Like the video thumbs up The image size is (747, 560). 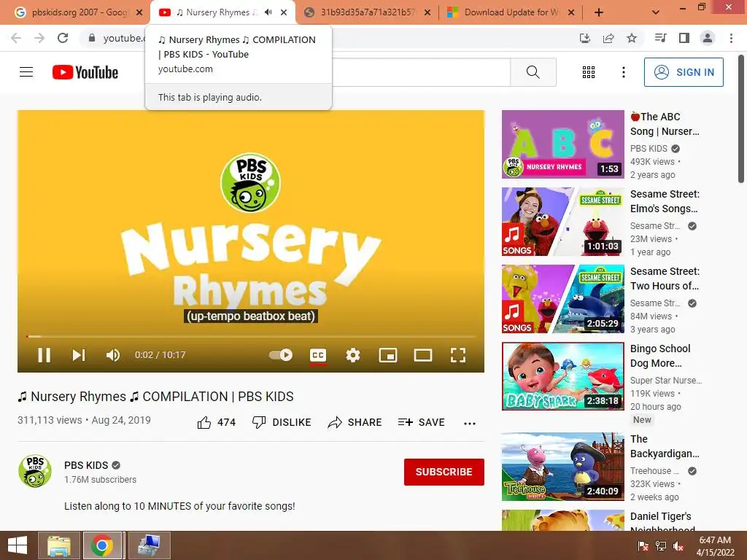click(216, 422)
